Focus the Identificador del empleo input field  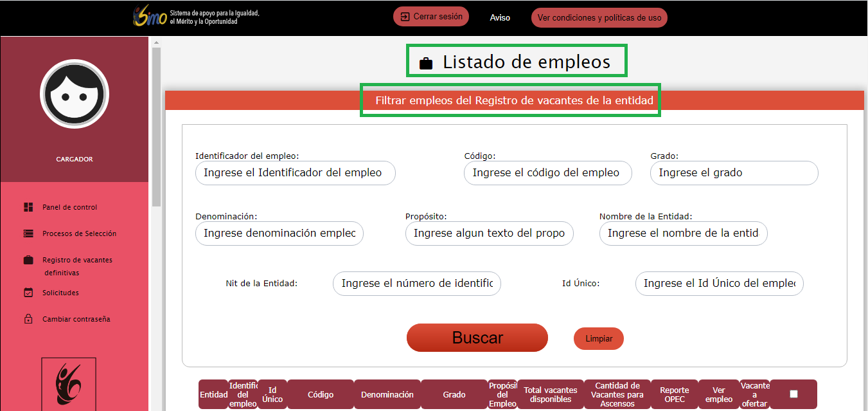click(295, 173)
